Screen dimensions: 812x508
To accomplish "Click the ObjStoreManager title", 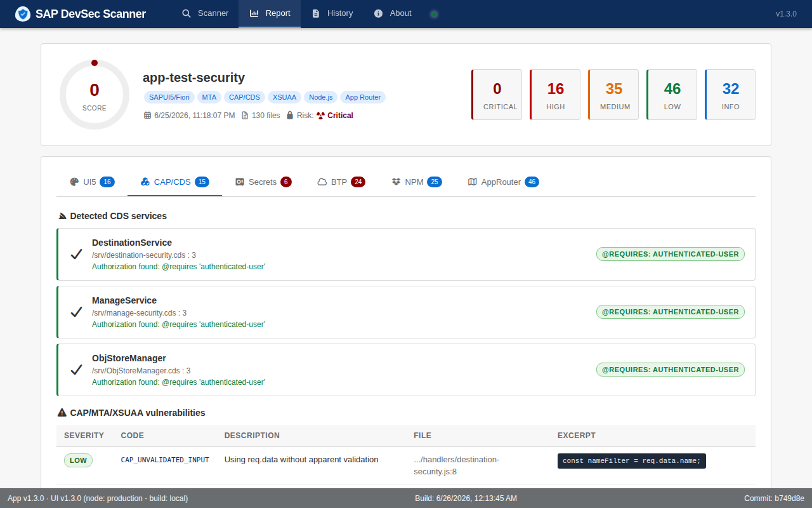I will [x=129, y=358].
